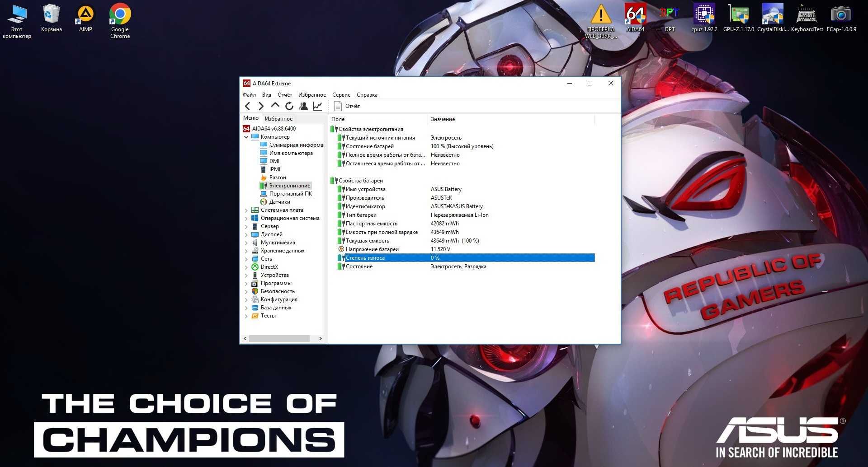Screen dimensions: 868x467
Task: Click the Безопасность shield icon
Action: click(255, 291)
